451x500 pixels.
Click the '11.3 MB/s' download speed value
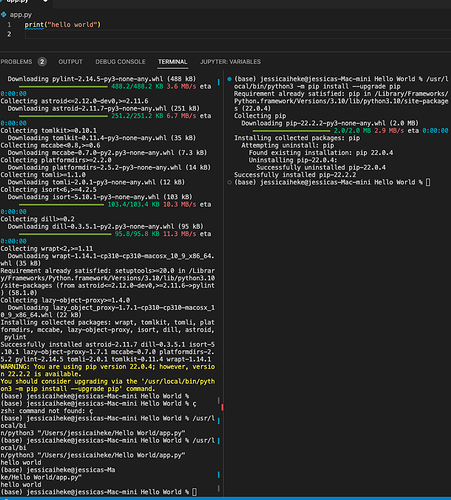tap(179, 234)
